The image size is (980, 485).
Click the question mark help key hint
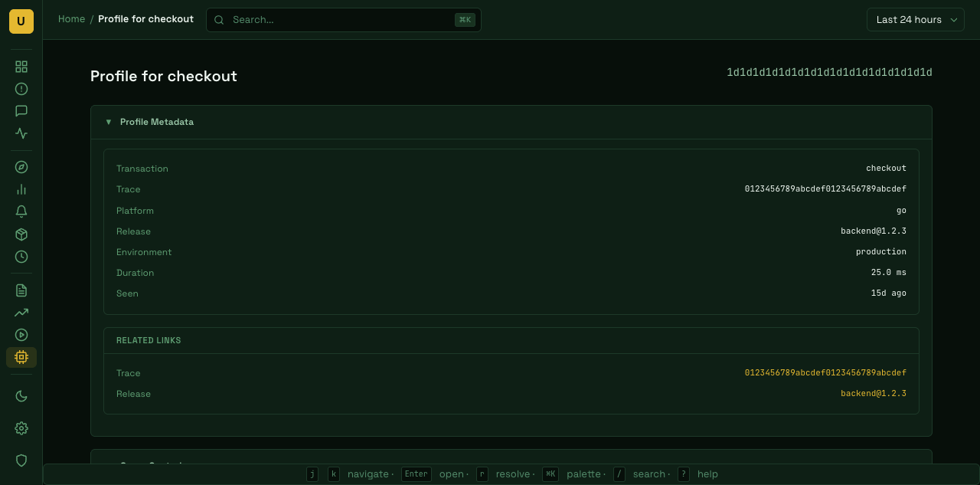click(684, 474)
